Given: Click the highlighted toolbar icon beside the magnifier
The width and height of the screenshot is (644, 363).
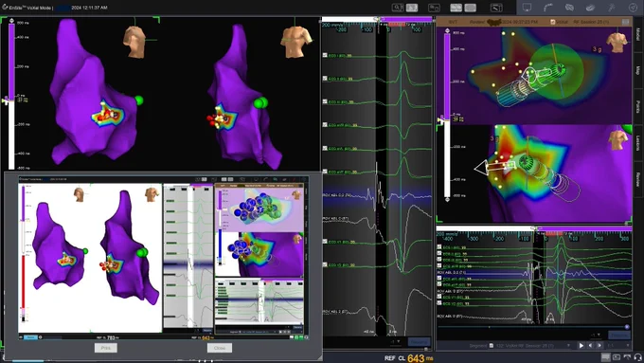Looking at the screenshot, I should (412, 8).
